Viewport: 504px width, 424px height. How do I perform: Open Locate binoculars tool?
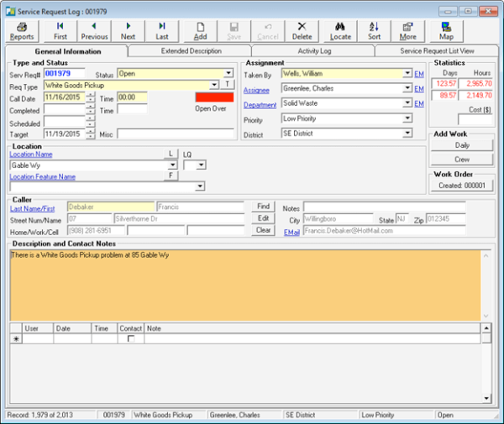(340, 31)
